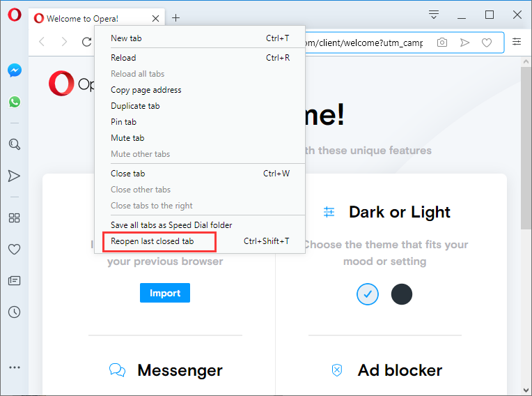Open history clock icon in sidebar

click(x=14, y=312)
